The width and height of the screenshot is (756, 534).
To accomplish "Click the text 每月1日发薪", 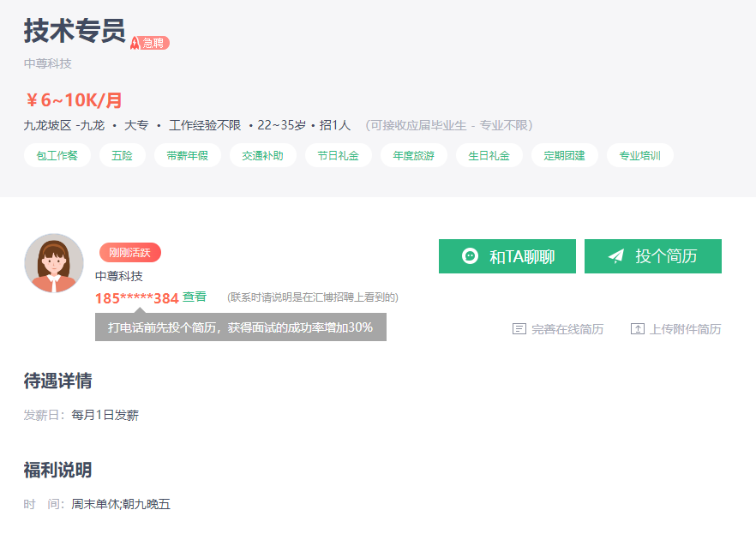I will click(105, 415).
